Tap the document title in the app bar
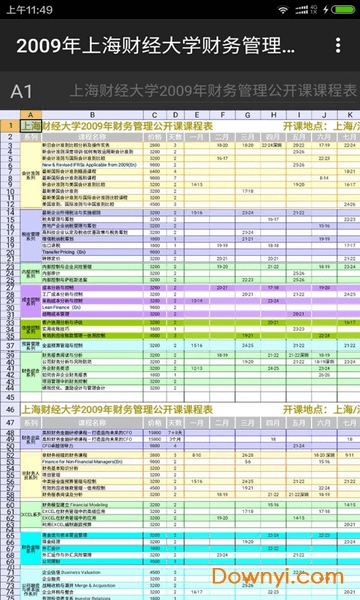This screenshot has width=360, height=600. pos(156,46)
